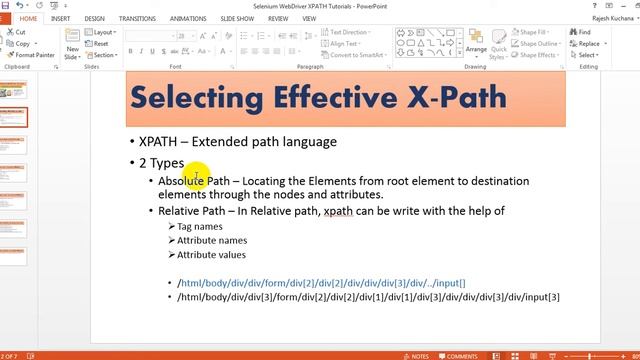Toggle bulleted list
The width and height of the screenshot is (640, 360).
click(244, 36)
